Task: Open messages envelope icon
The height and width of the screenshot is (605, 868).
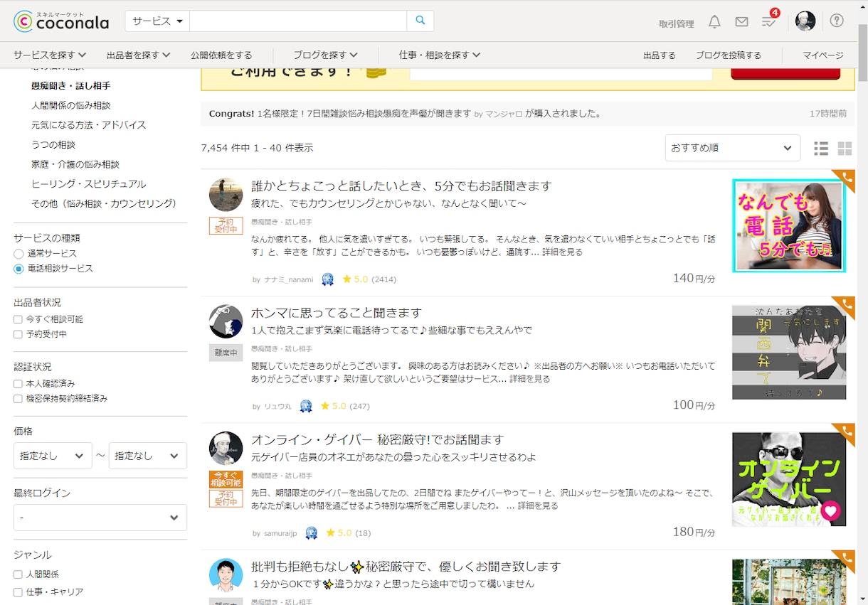Action: coord(741,22)
